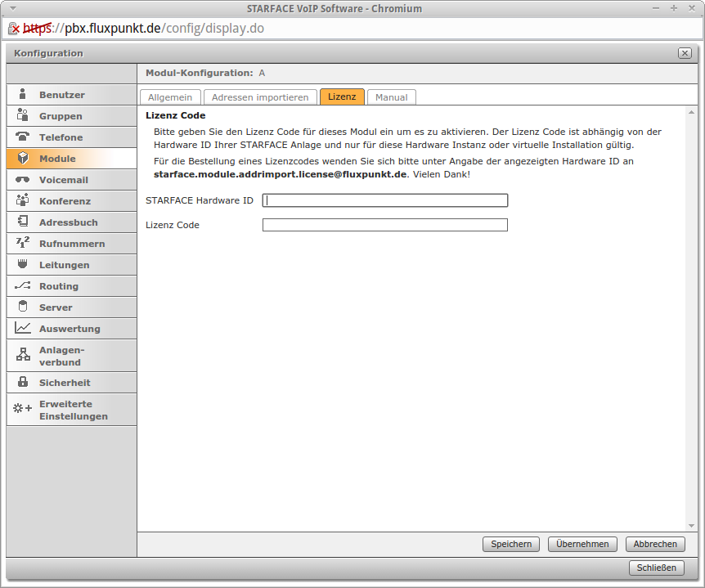Click the browser address bar URL
705x588 pixels.
coord(143,29)
